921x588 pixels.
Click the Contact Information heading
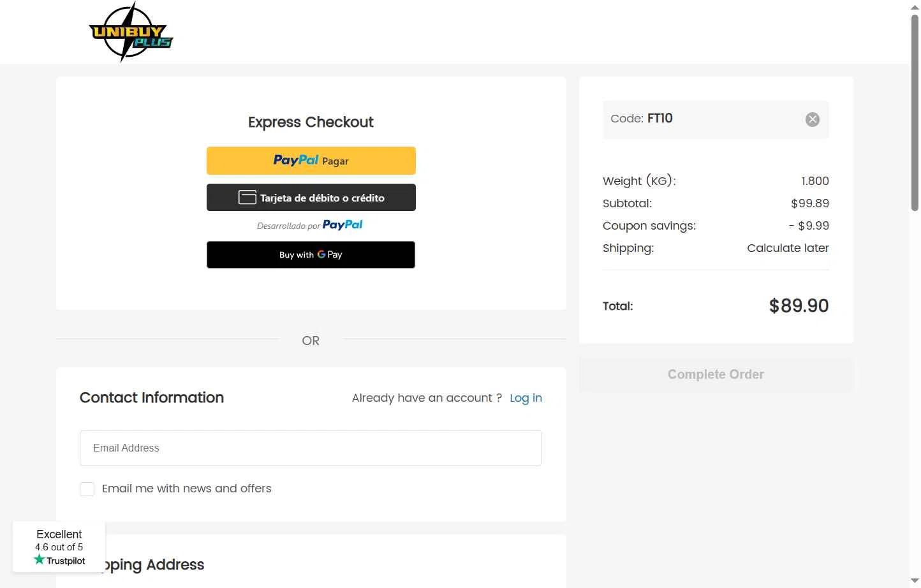tap(152, 397)
